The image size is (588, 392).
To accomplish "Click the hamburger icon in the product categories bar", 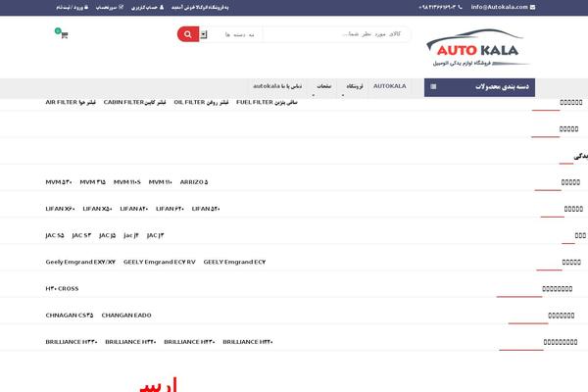I will click(x=433, y=86).
